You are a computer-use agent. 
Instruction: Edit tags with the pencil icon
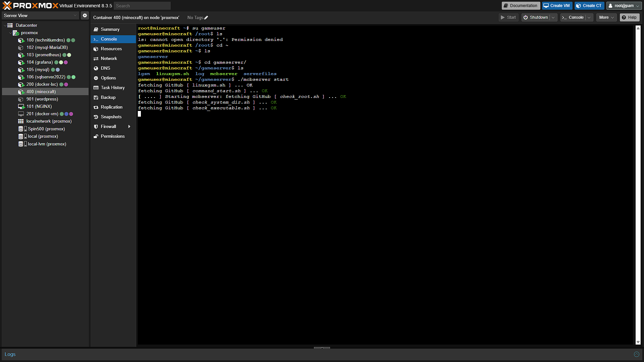(206, 17)
